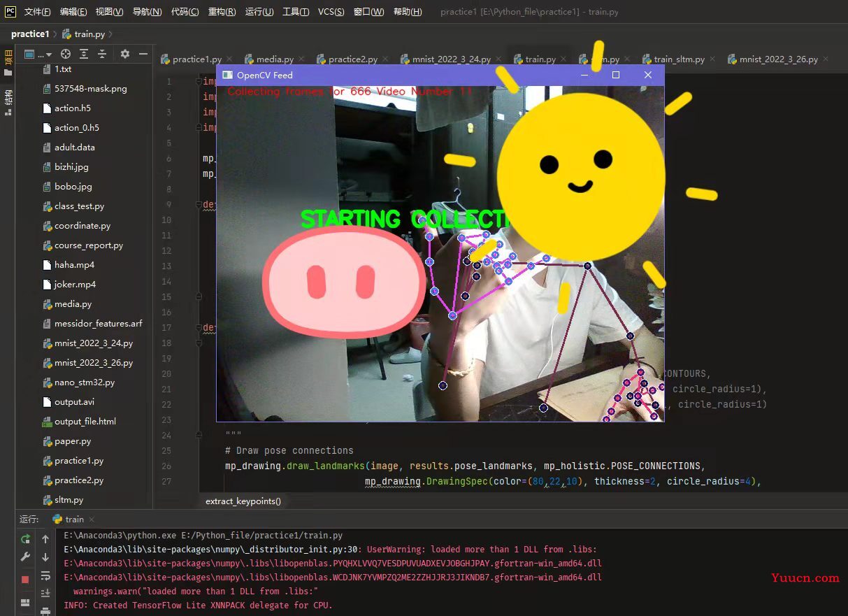848x616 pixels.
Task: Open the 帮助(H) menu
Action: click(x=408, y=12)
